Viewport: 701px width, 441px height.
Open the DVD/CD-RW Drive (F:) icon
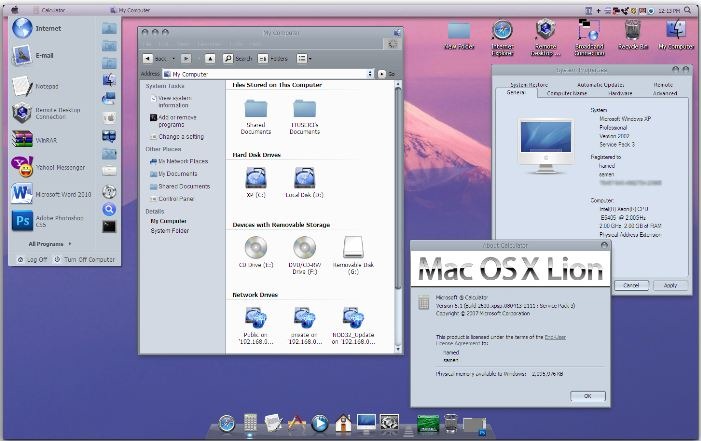304,247
